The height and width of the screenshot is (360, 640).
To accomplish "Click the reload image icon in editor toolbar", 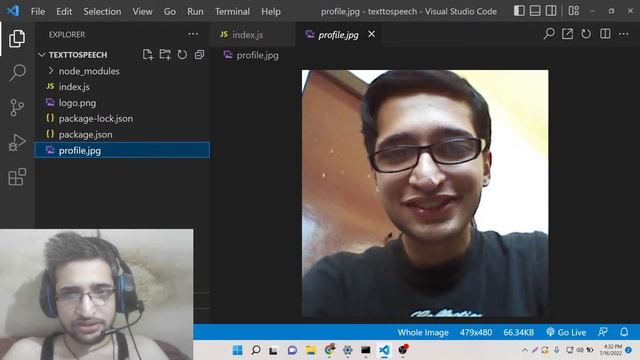I will 586,34.
